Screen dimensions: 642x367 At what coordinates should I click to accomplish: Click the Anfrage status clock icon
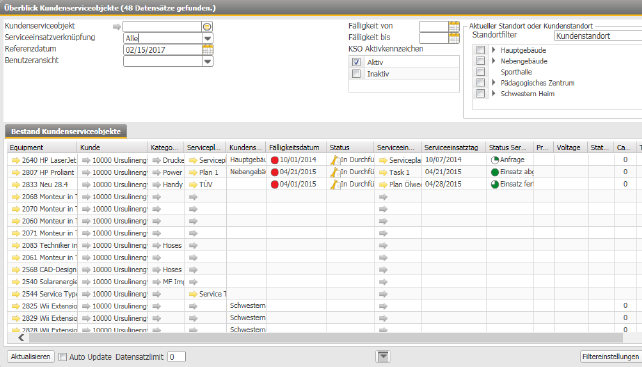point(495,160)
